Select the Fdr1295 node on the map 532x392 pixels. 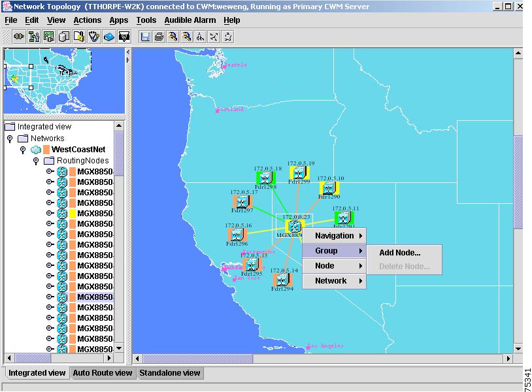(x=252, y=265)
